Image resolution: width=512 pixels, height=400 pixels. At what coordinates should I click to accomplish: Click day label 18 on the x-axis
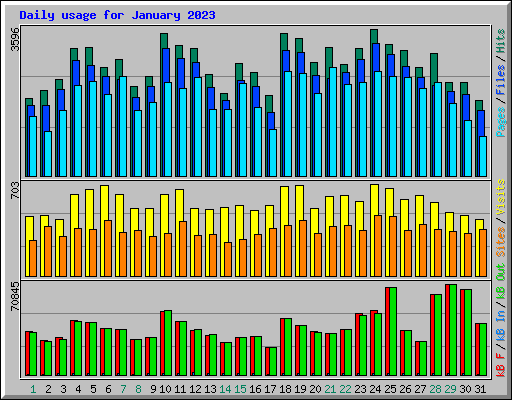click(285, 389)
